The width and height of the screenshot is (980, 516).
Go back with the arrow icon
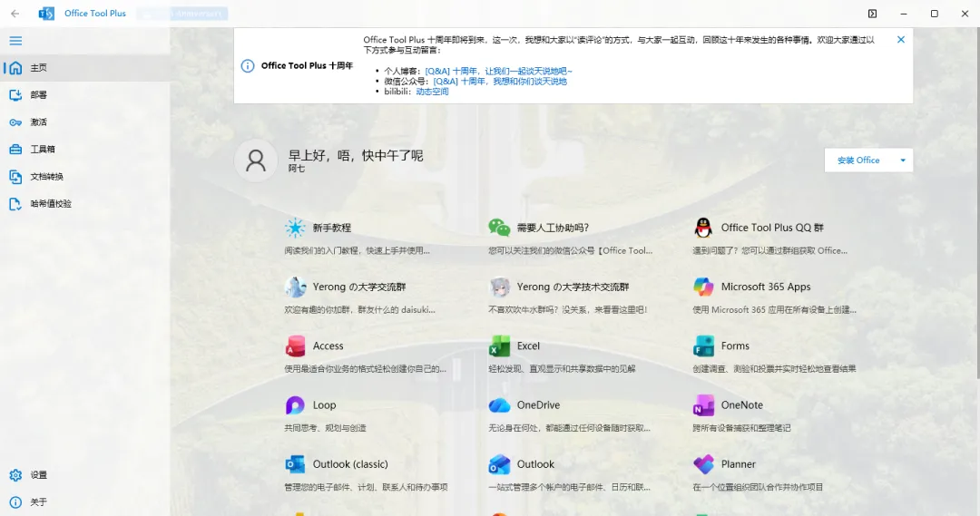15,13
